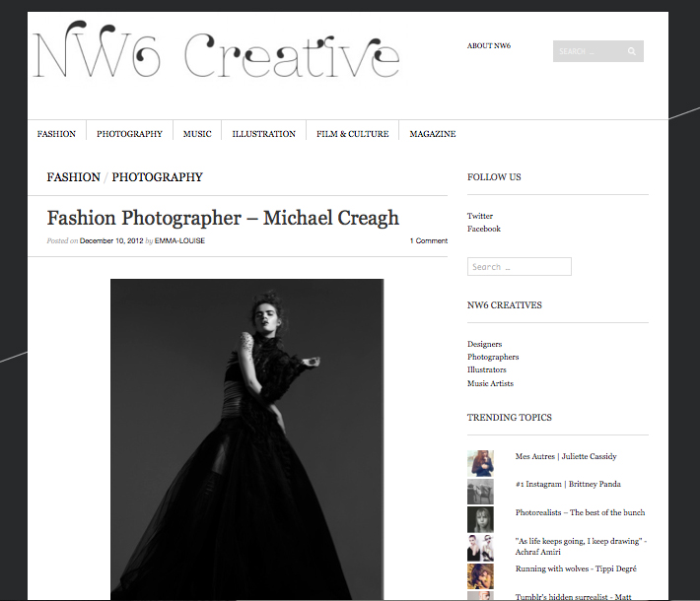Click Running with wolves post thumbnail
700x601 pixels.
480,575
